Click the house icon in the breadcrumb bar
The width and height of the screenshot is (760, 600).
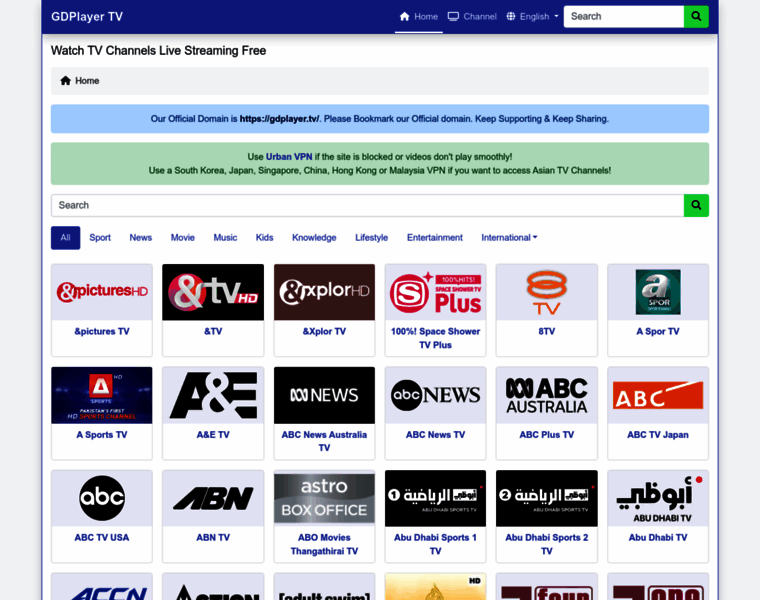(65, 80)
